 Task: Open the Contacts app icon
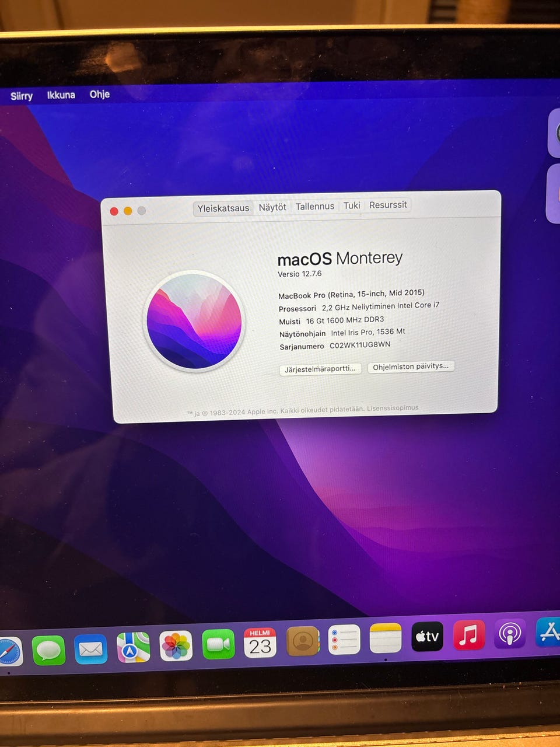pos(303,641)
